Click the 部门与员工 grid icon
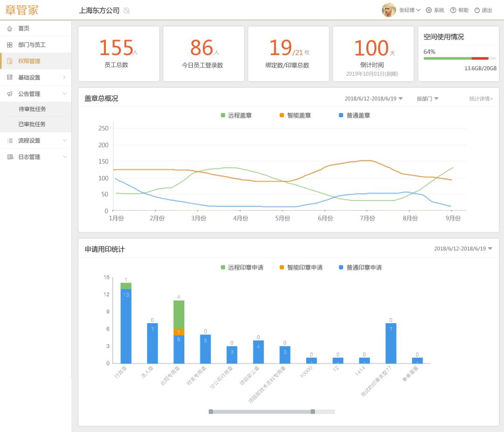504x432 pixels. [10, 45]
